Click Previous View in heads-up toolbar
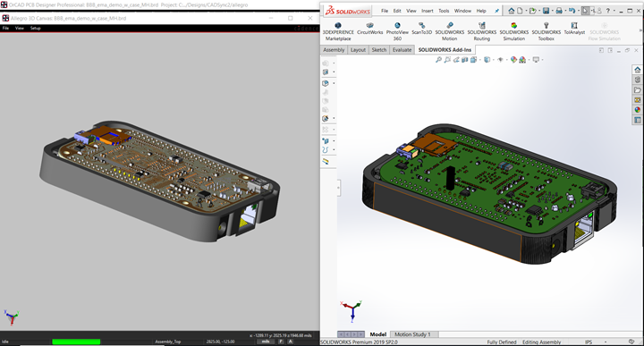The image size is (644, 346). pos(456,60)
